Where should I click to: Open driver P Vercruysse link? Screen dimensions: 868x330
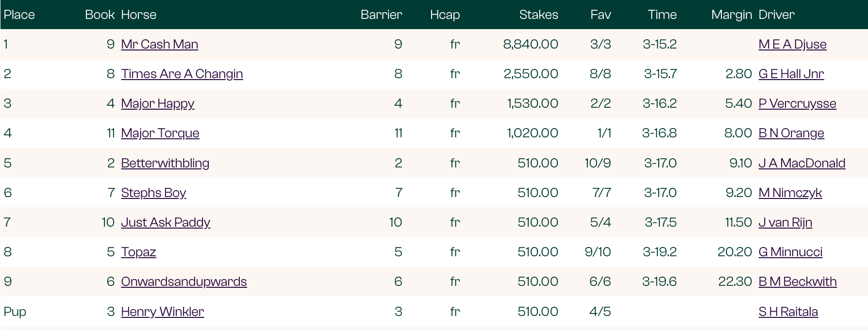click(797, 103)
